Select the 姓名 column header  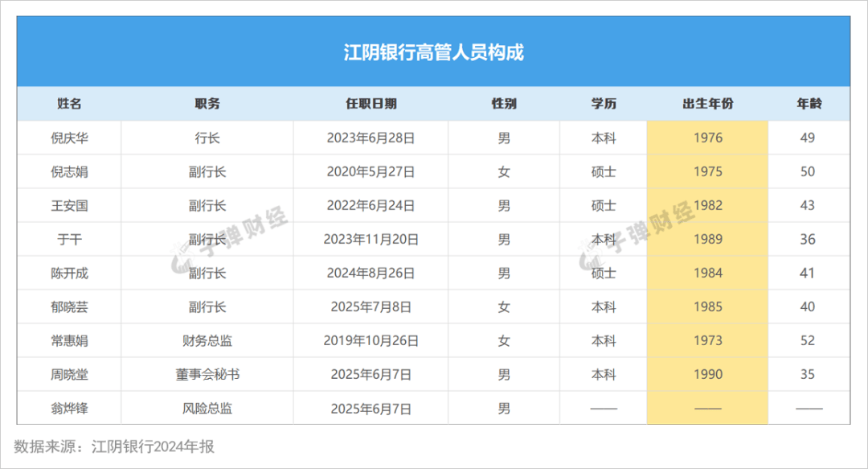69,104
